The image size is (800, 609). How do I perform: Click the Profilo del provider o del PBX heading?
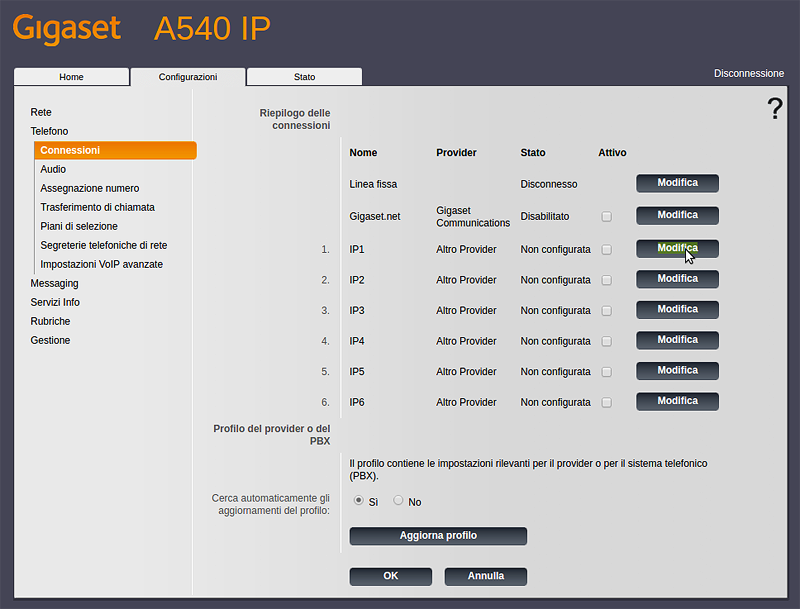pyautogui.click(x=271, y=435)
